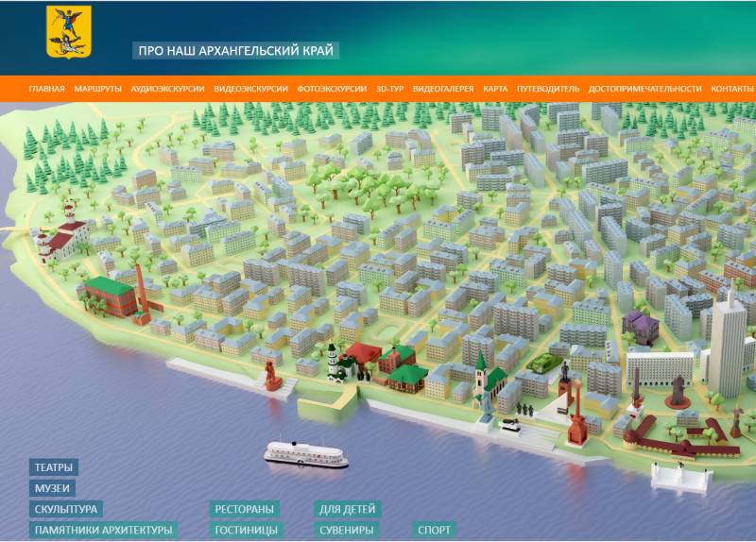Select the red statue on the embankment
This screenshot has width=756, height=542.
272,374
